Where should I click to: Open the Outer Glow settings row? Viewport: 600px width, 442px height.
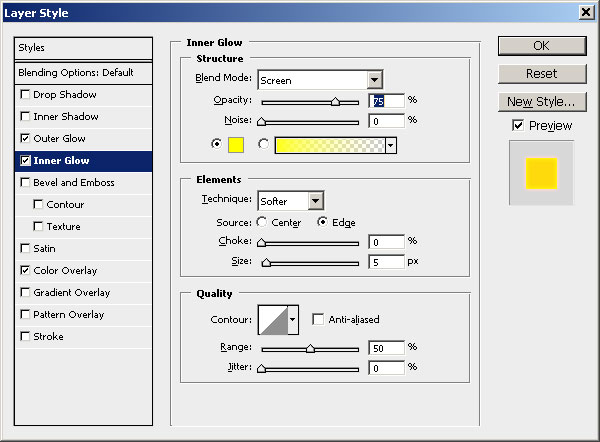[x=83, y=139]
